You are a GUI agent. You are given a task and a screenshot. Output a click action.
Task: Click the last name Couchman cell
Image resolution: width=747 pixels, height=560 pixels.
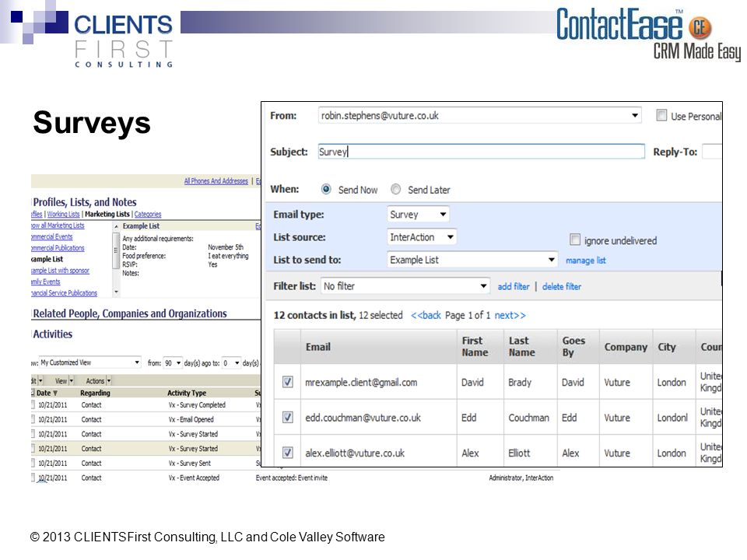pos(528,418)
